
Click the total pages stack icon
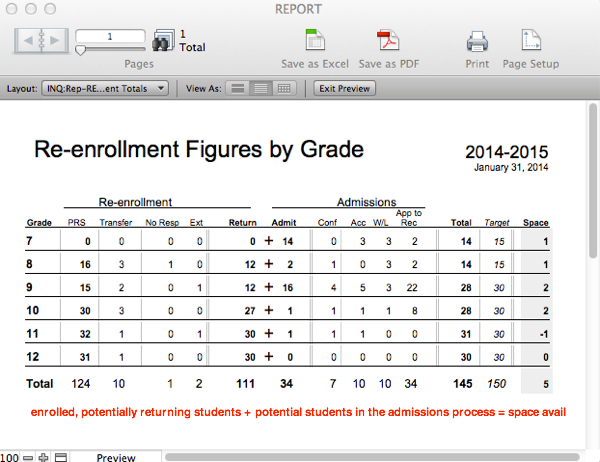[162, 42]
